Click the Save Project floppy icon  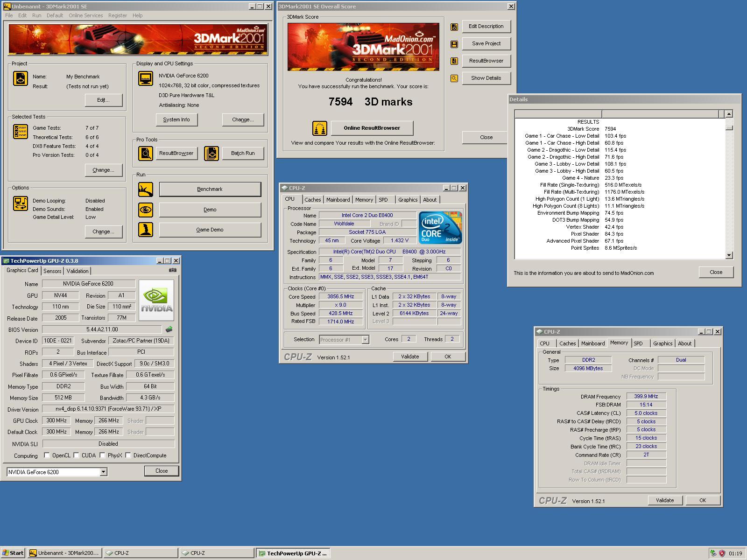tap(454, 44)
